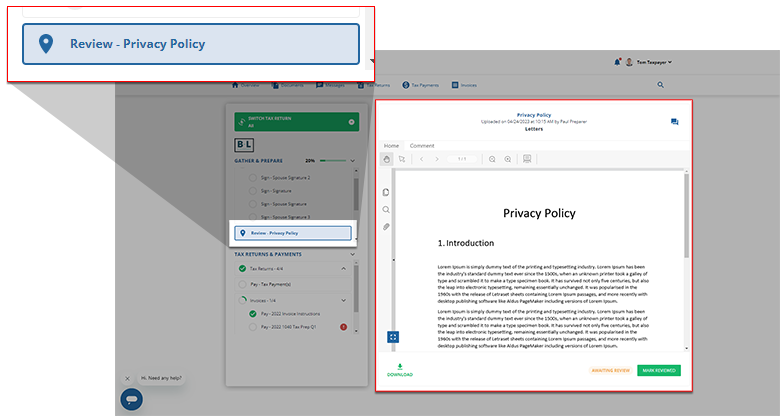Toggle the Sign - Spouse Signature circle

(x=253, y=204)
